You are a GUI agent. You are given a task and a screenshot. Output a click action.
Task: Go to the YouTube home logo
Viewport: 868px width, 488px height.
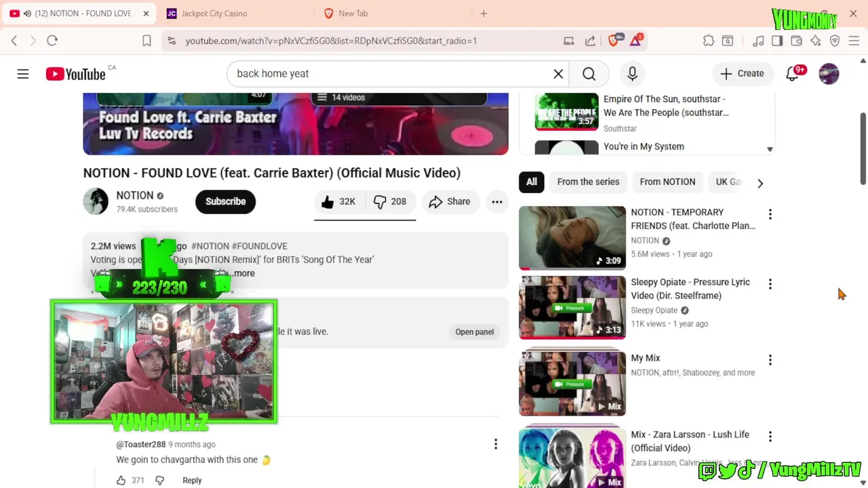(x=75, y=74)
